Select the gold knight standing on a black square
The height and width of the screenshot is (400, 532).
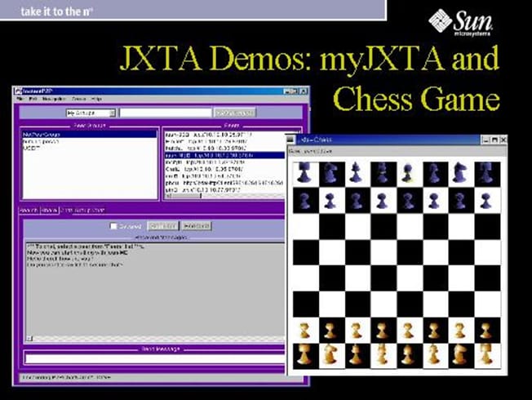(x=459, y=355)
